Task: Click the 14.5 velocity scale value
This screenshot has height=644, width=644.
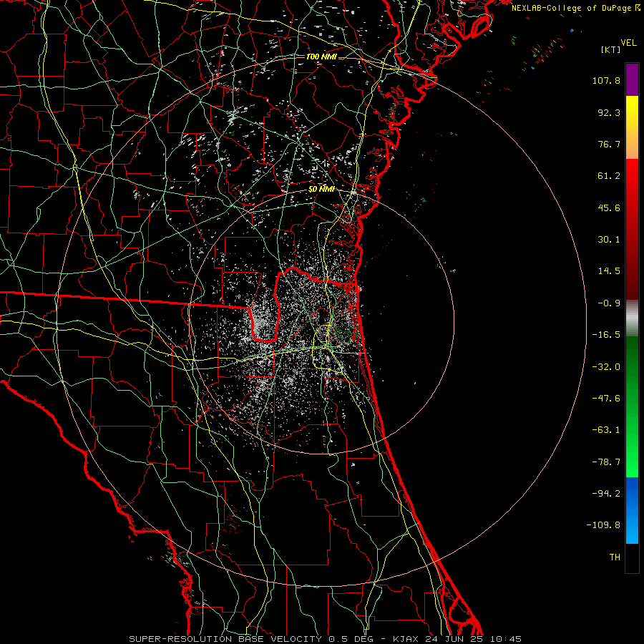Action: [x=609, y=271]
